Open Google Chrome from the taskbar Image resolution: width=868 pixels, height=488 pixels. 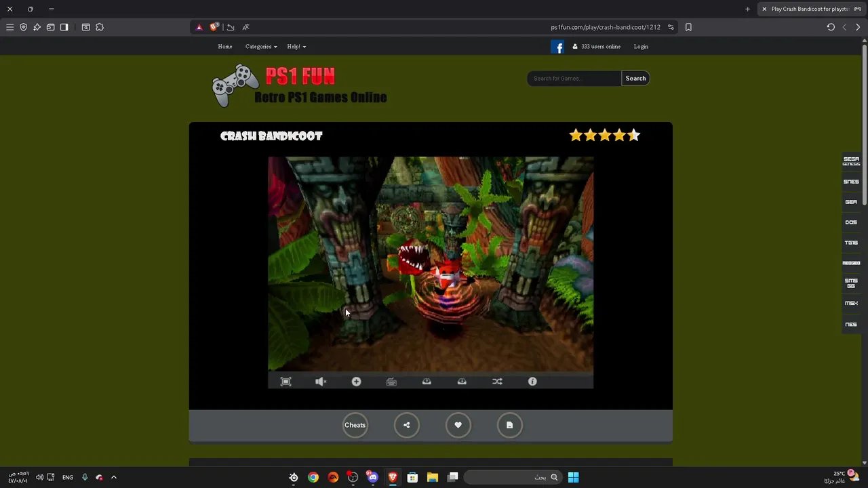[x=313, y=477]
